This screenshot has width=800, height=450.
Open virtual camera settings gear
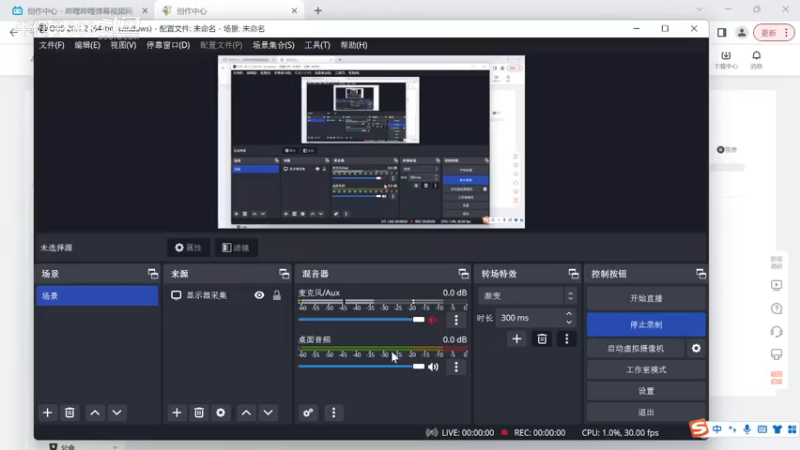696,348
